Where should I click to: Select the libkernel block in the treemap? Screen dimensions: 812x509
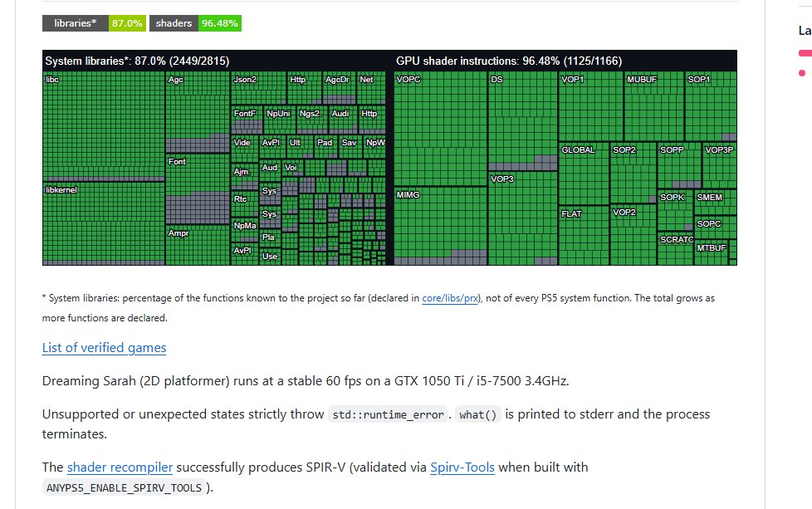click(104, 223)
